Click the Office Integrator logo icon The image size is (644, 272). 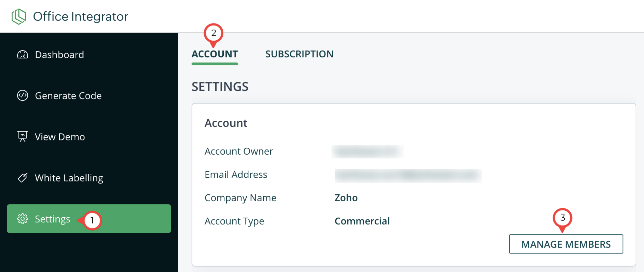point(19,17)
